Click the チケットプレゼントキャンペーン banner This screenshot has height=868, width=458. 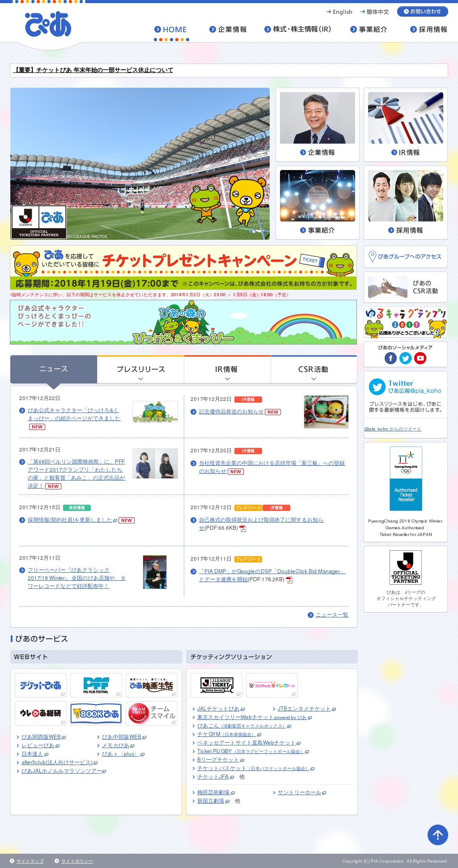coord(183,268)
